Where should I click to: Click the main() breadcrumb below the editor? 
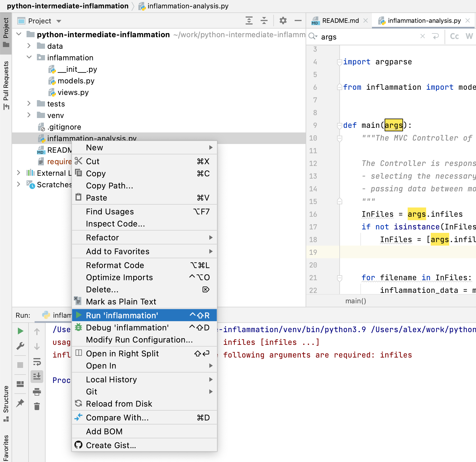pos(355,301)
